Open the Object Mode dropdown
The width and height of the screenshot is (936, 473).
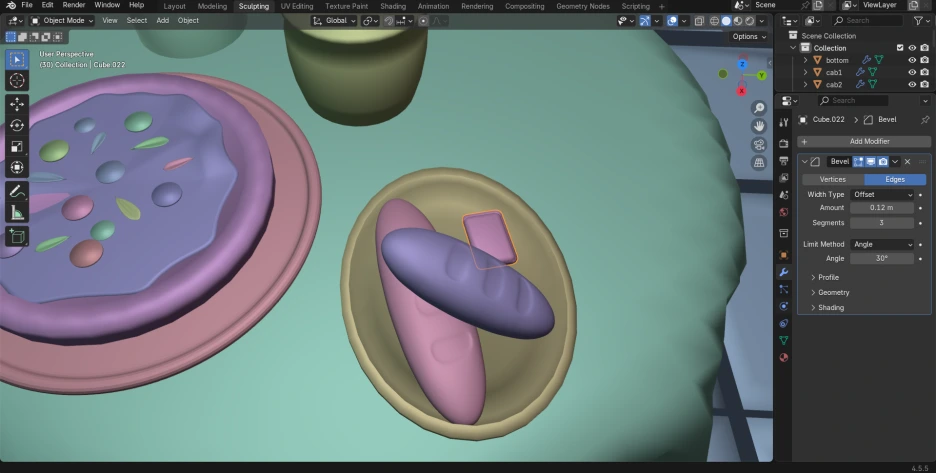(x=62, y=20)
